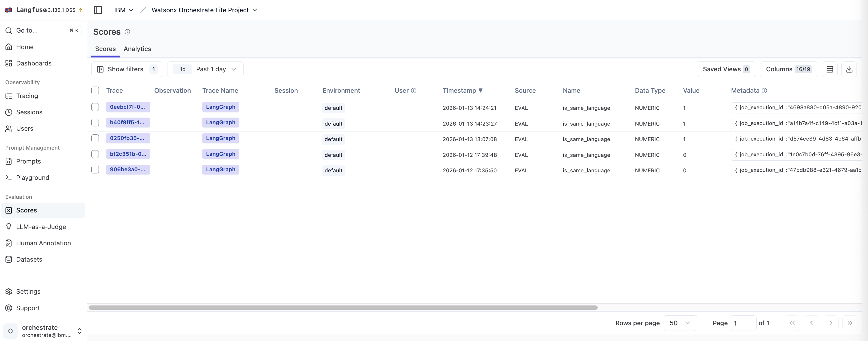Open Tracing from the sidebar
The height and width of the screenshot is (341, 868).
[27, 96]
